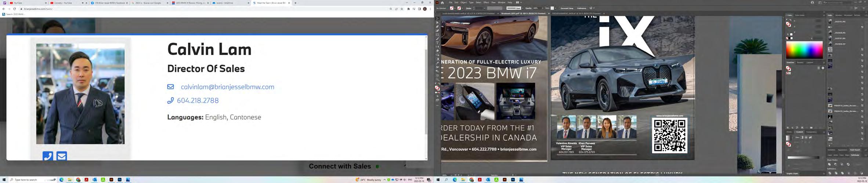Select freeform gradient type in Gradient panel

[810, 137]
